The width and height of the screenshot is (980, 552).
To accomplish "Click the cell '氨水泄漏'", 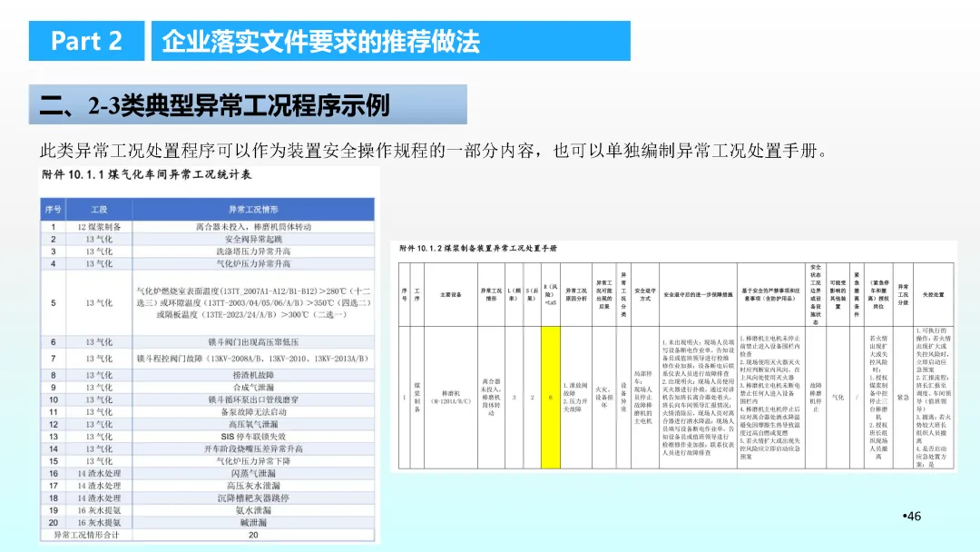I will click(253, 510).
